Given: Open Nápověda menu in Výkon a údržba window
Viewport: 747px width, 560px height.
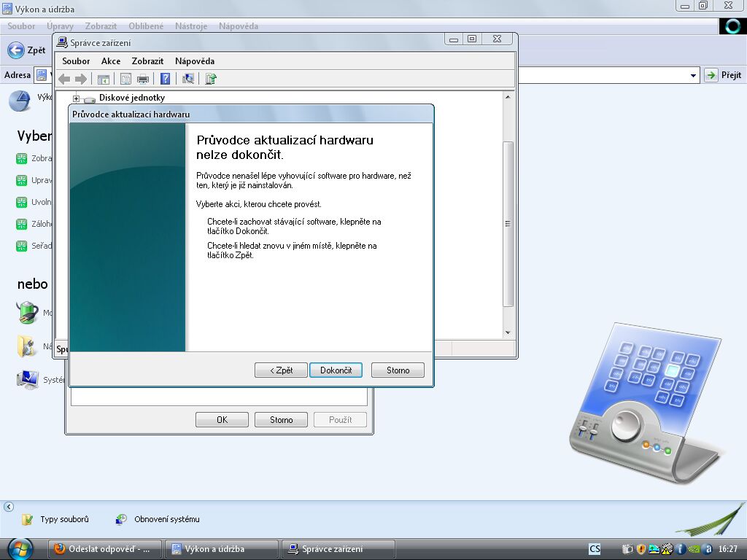Looking at the screenshot, I should coord(239,26).
